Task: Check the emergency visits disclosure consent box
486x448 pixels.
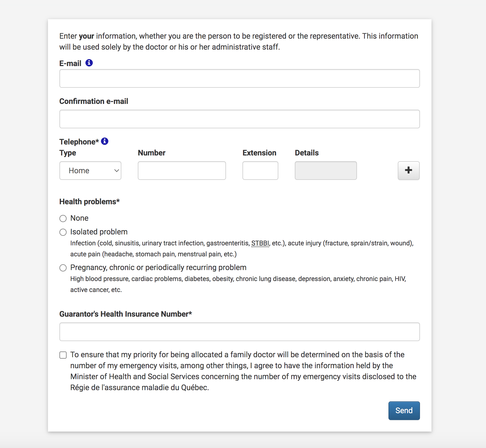Action: pos(63,355)
